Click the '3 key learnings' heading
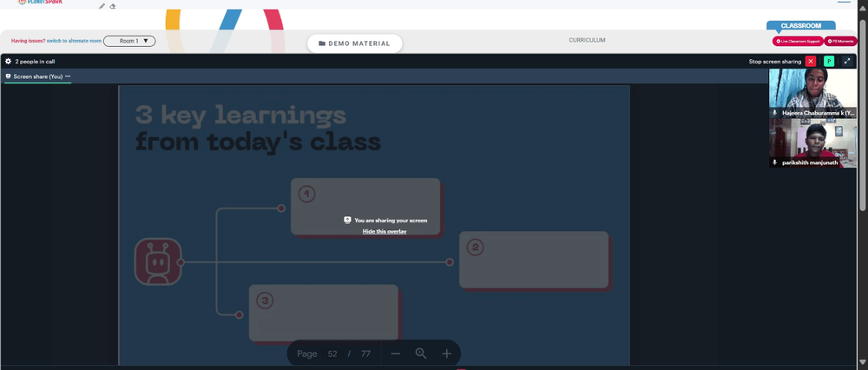Screen dimensions: 868x370 click(x=240, y=116)
